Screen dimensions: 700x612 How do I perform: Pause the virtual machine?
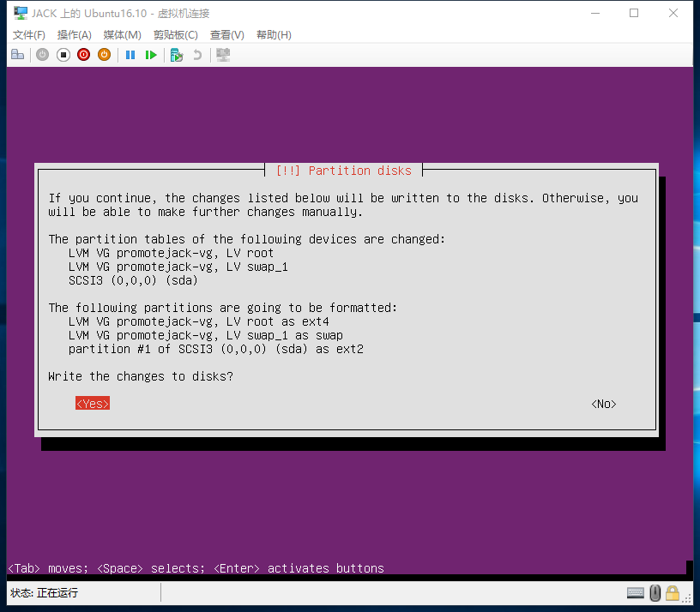pyautogui.click(x=130, y=55)
